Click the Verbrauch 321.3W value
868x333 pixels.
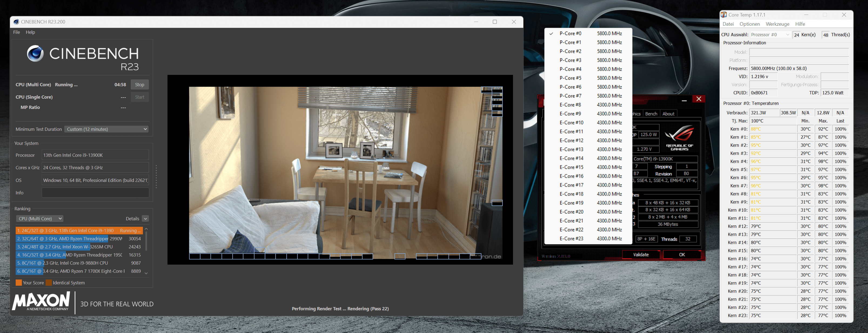[764, 113]
